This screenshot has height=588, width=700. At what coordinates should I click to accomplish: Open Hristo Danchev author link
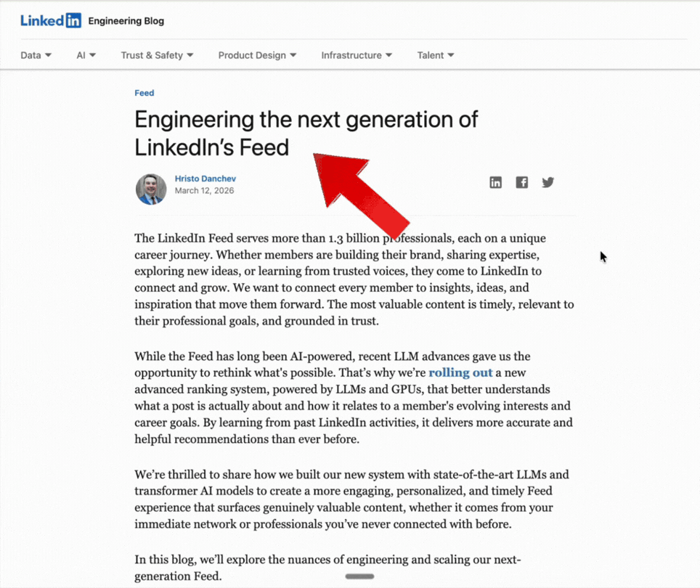point(205,179)
